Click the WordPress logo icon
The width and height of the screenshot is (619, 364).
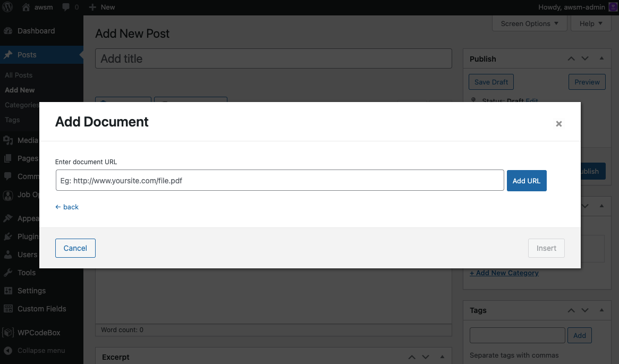[8, 7]
